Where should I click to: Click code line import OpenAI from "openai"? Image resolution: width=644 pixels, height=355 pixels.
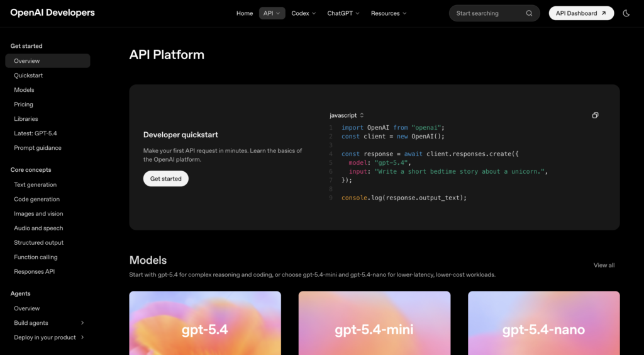(x=393, y=127)
